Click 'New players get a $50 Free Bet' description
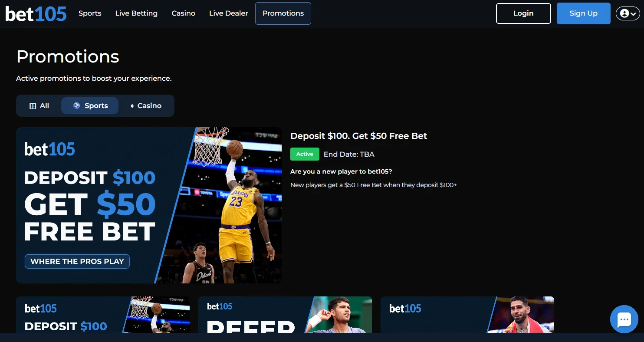 tap(373, 185)
